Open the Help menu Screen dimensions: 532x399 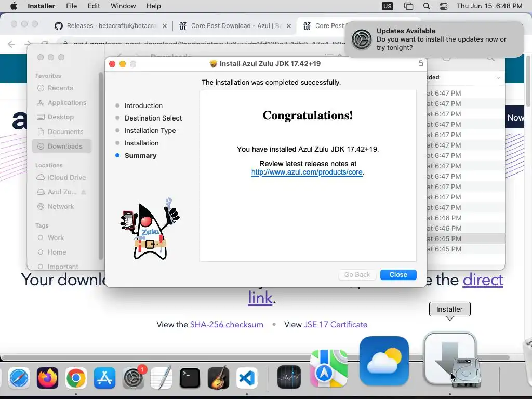coord(153,6)
